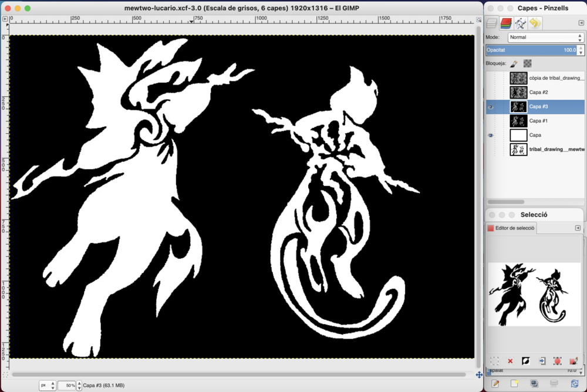Click the Invert Selection icon
The width and height of the screenshot is (587, 392).
point(525,361)
